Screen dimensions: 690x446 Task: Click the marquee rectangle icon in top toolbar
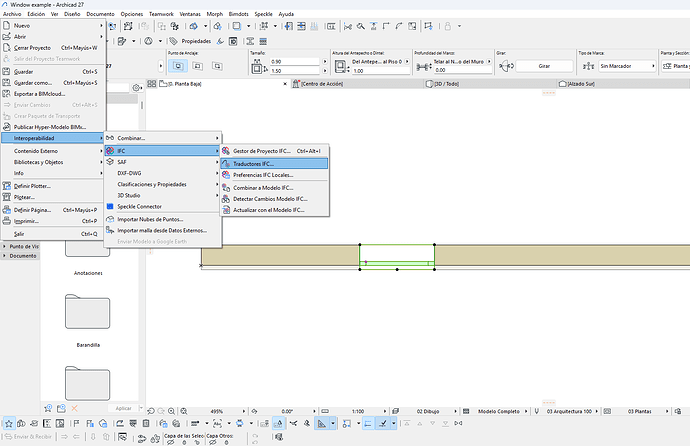point(237,26)
